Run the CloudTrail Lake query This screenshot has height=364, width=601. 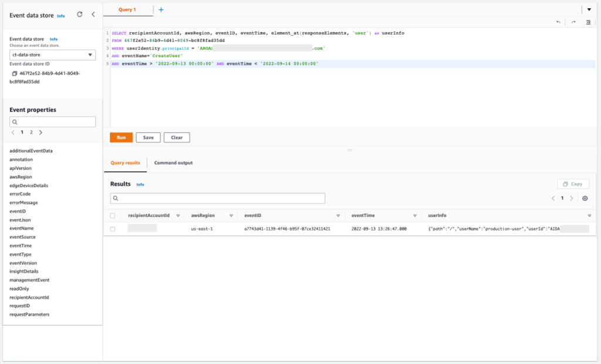[x=120, y=137]
